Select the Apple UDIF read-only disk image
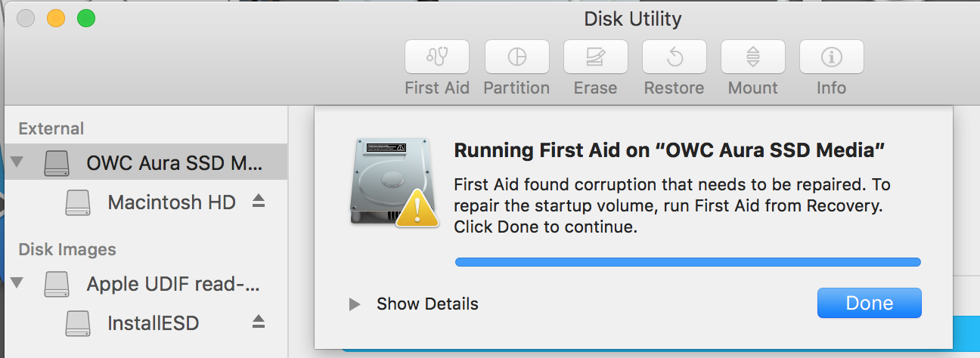 173,284
